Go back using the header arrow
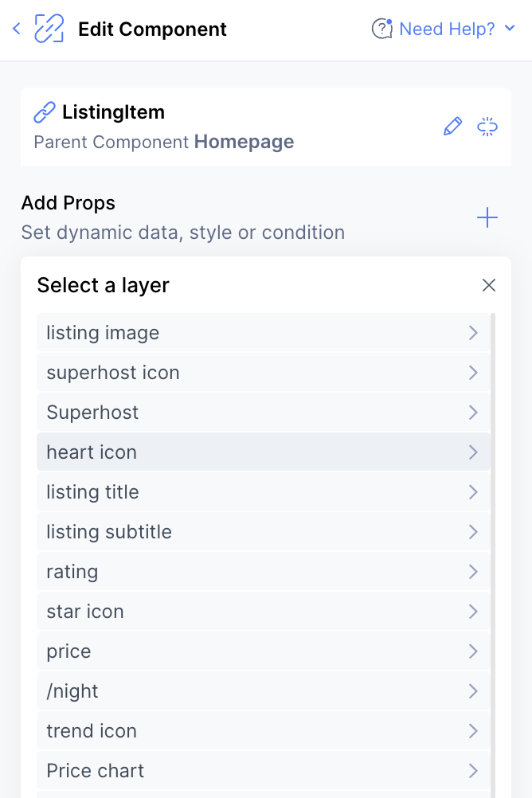 click(x=16, y=29)
